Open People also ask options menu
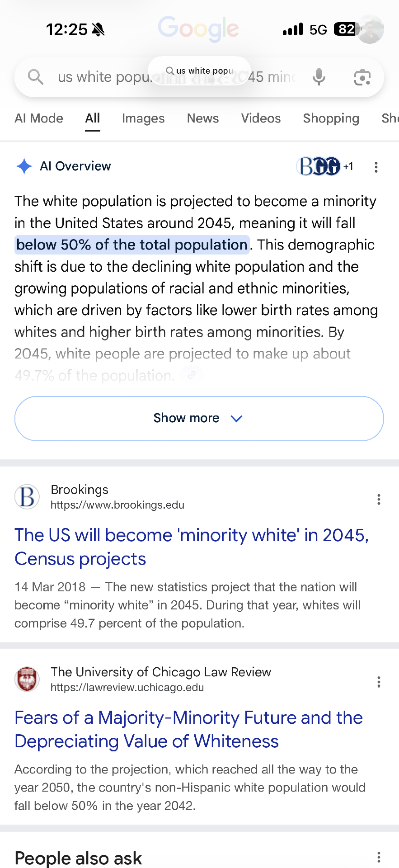The image size is (399, 868). [379, 857]
